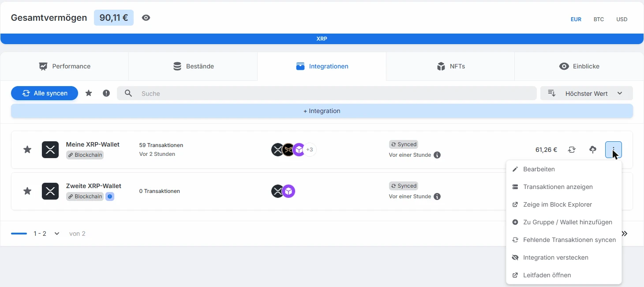Click the blue XRP allocation bar

point(322,39)
